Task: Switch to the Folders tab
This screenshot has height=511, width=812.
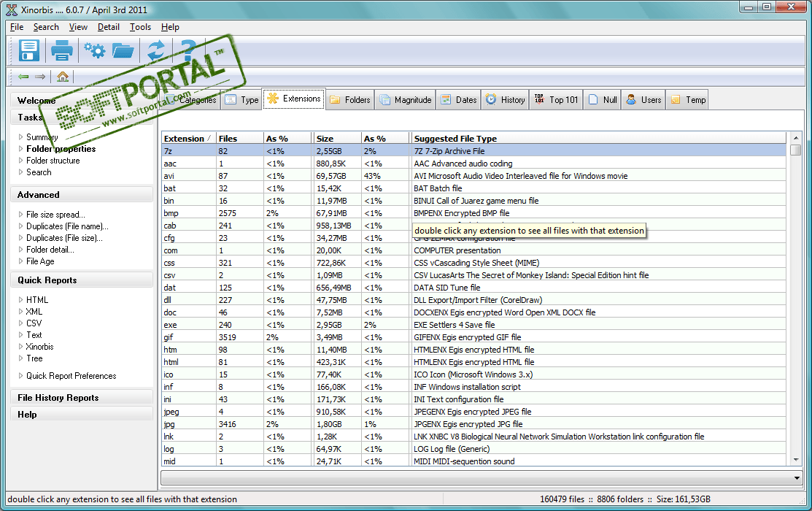Action: pyautogui.click(x=350, y=99)
